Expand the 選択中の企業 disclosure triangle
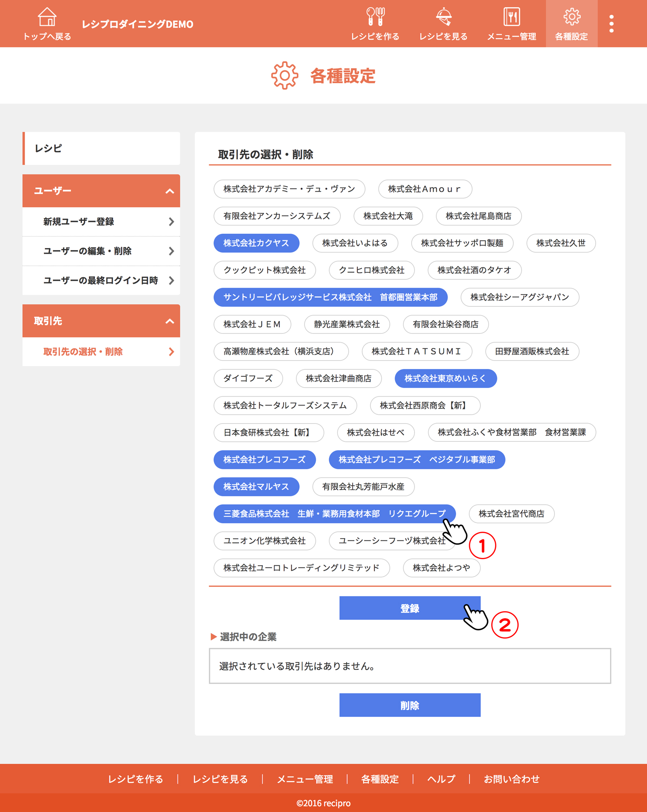647x812 pixels. click(x=214, y=637)
